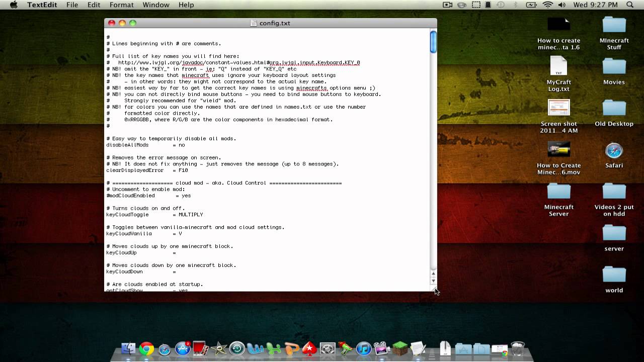The height and width of the screenshot is (362, 644).
Task: Select 'Videos 2 put on hdd' folder
Action: tap(614, 200)
